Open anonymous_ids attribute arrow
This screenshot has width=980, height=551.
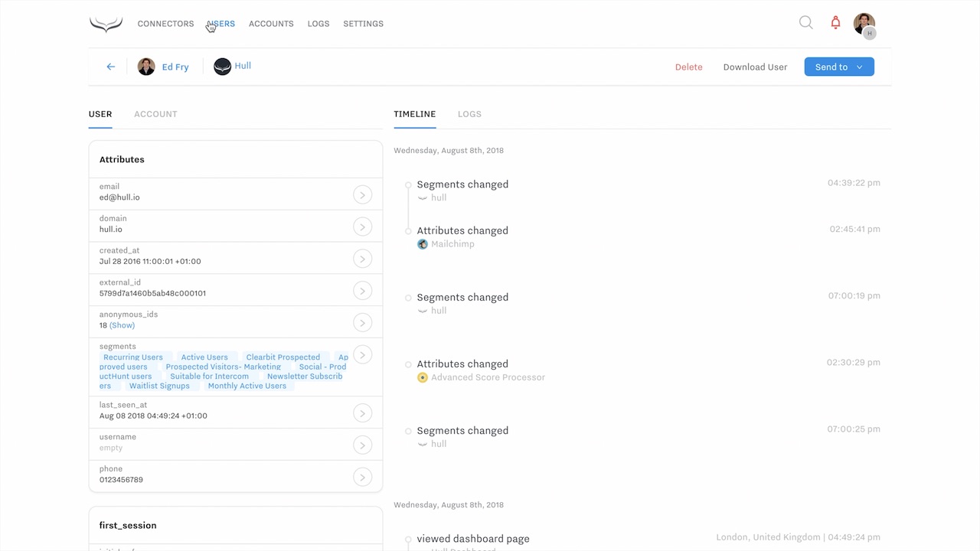(x=362, y=323)
